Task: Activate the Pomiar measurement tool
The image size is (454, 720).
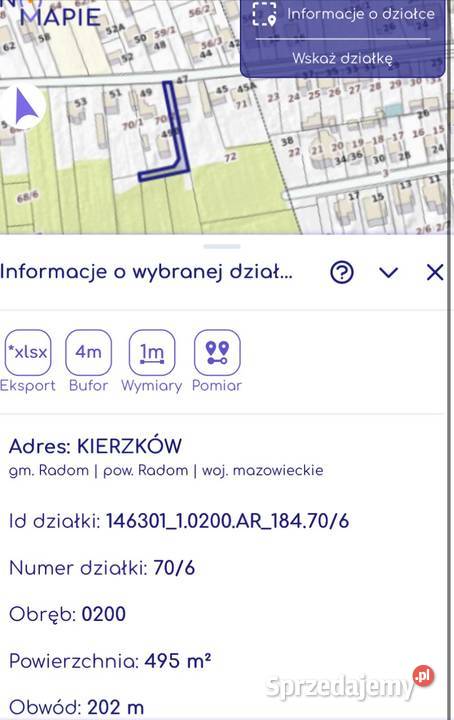Action: pos(217,352)
